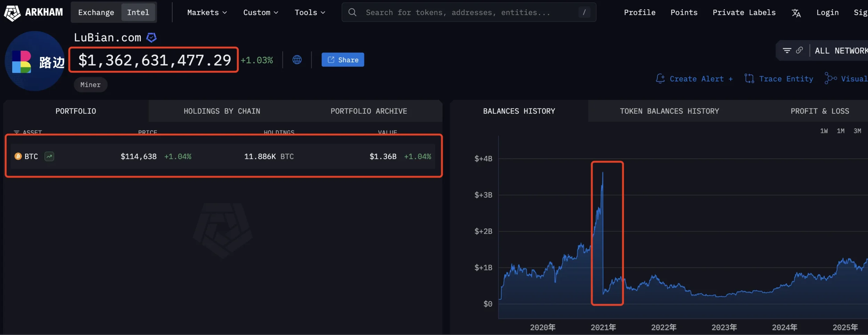This screenshot has width=868, height=335.
Task: Open the TOKEN BALANCES HISTORY tab
Action: point(669,111)
